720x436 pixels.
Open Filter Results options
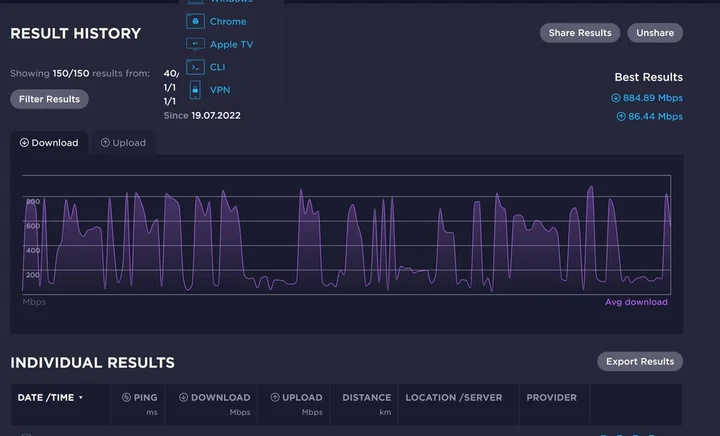(49, 99)
